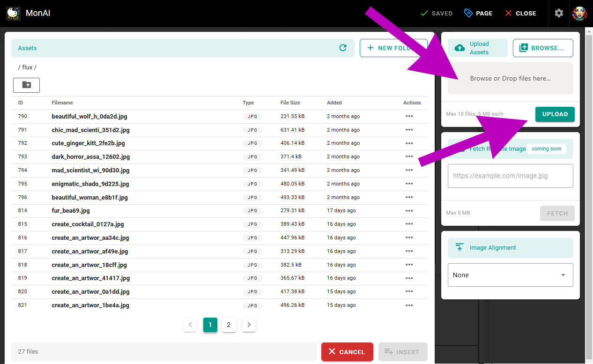The width and height of the screenshot is (593, 364).
Task: Click the Browse or Drop files area
Action: [x=510, y=78]
